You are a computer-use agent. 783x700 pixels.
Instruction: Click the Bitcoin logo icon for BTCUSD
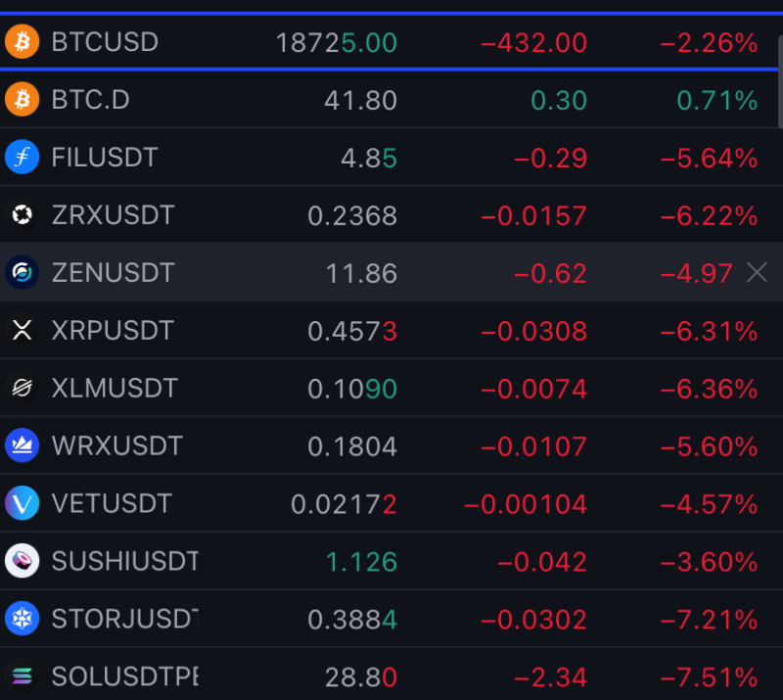[22, 41]
